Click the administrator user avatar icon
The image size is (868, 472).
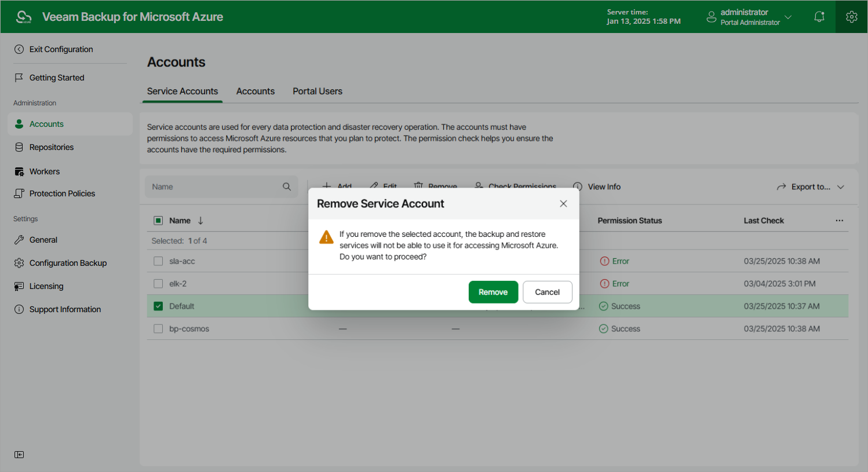(x=712, y=17)
